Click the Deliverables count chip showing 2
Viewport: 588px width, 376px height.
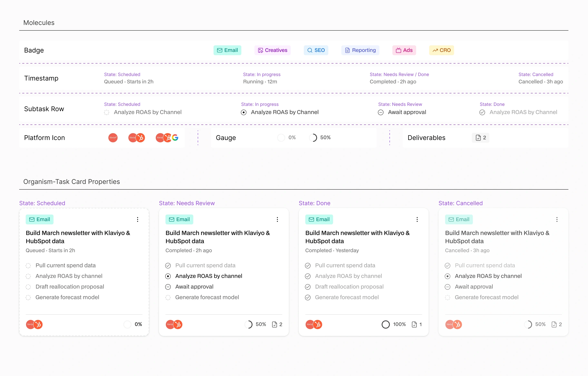480,138
